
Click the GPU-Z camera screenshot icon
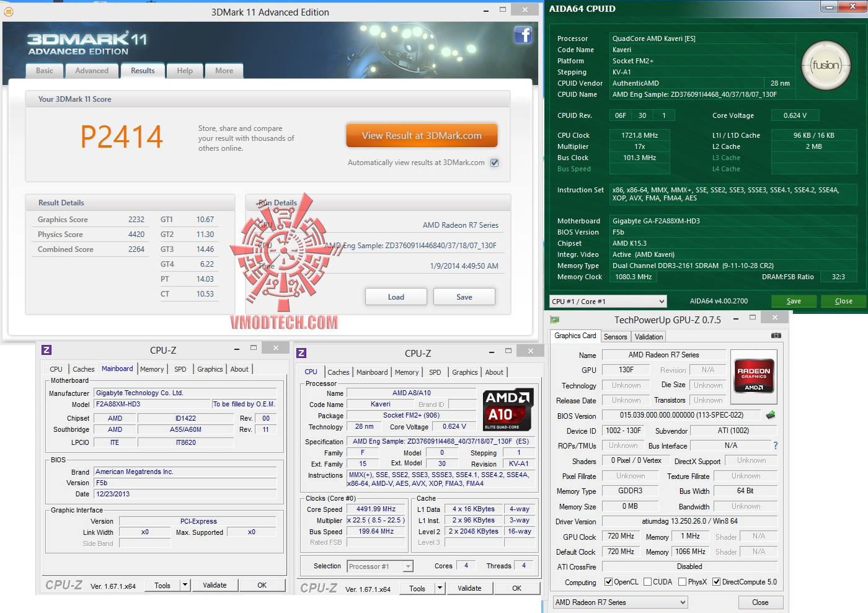pos(776,336)
